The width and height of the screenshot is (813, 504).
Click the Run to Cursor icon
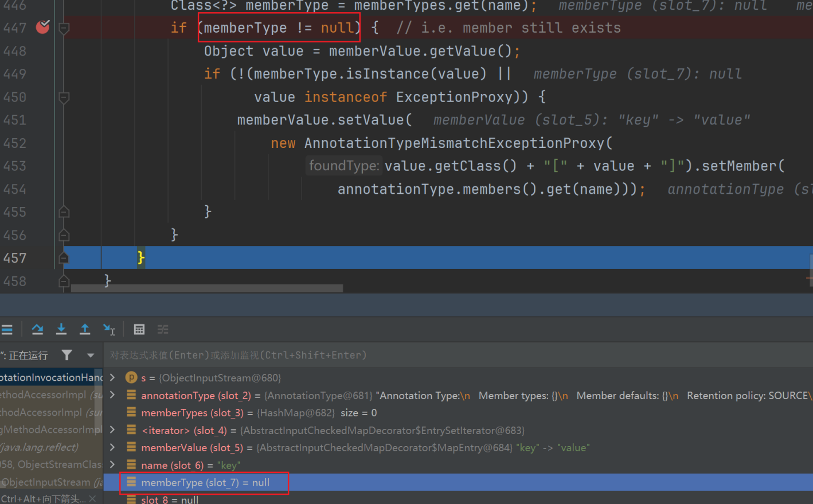[109, 329]
